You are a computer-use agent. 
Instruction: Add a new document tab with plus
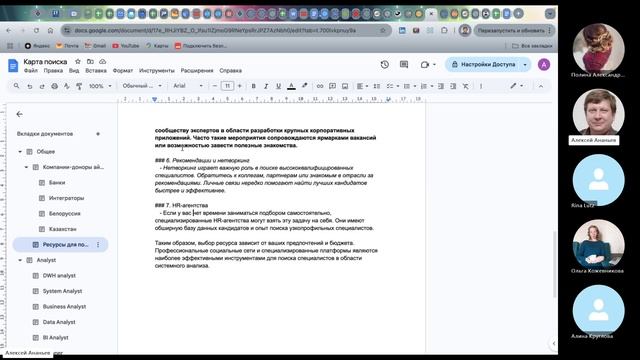point(98,134)
